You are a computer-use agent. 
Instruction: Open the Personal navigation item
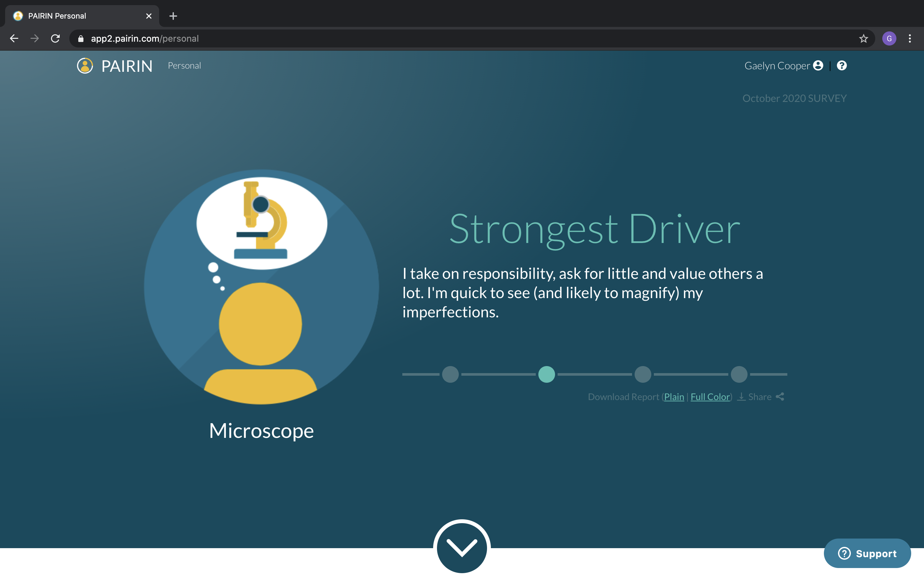pyautogui.click(x=184, y=66)
